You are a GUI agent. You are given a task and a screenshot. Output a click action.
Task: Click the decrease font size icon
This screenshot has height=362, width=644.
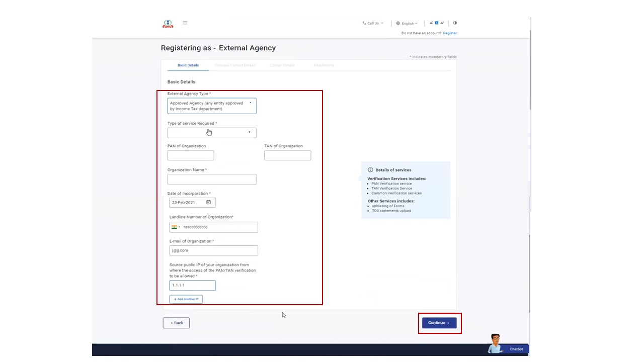[x=431, y=23]
